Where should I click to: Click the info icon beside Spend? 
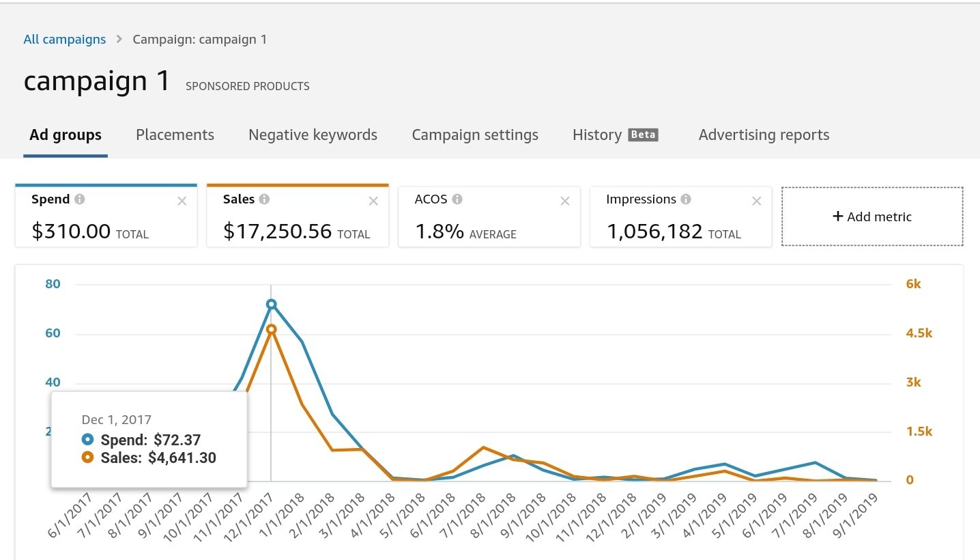tap(80, 199)
